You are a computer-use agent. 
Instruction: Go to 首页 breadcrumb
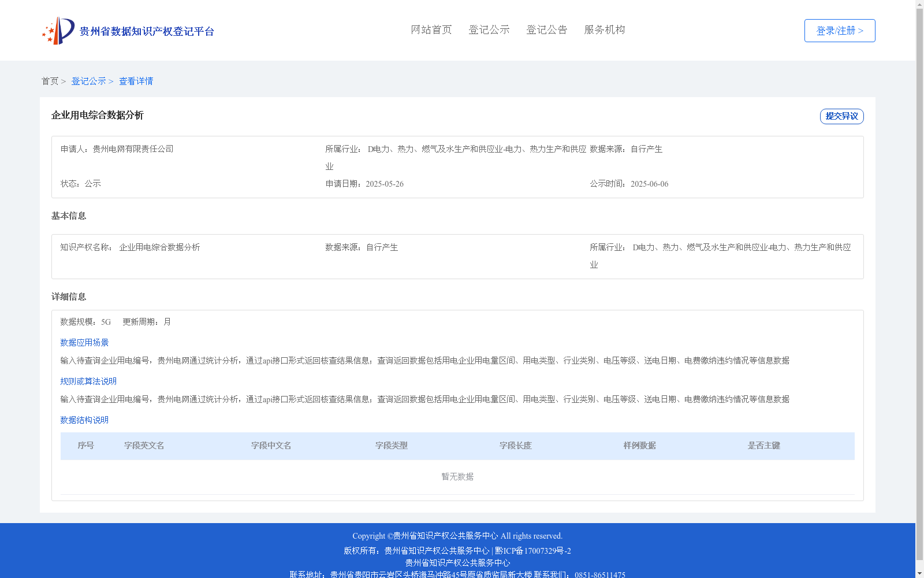(x=50, y=81)
